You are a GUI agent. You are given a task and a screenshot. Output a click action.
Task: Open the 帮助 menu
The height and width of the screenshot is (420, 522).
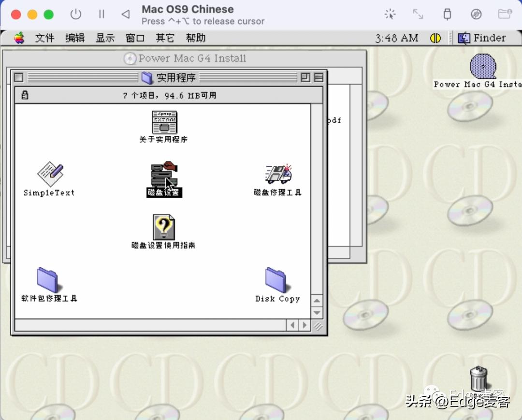tap(195, 38)
